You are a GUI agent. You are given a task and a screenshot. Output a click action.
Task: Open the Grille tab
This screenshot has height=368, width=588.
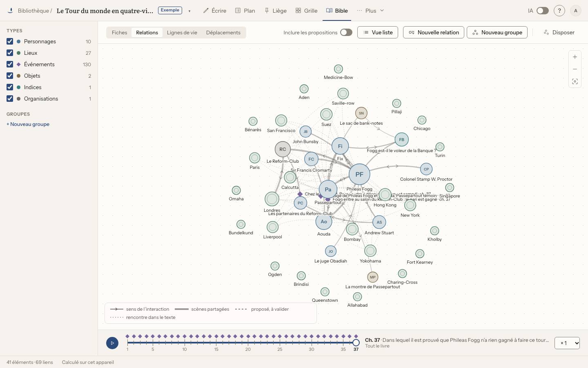click(307, 11)
